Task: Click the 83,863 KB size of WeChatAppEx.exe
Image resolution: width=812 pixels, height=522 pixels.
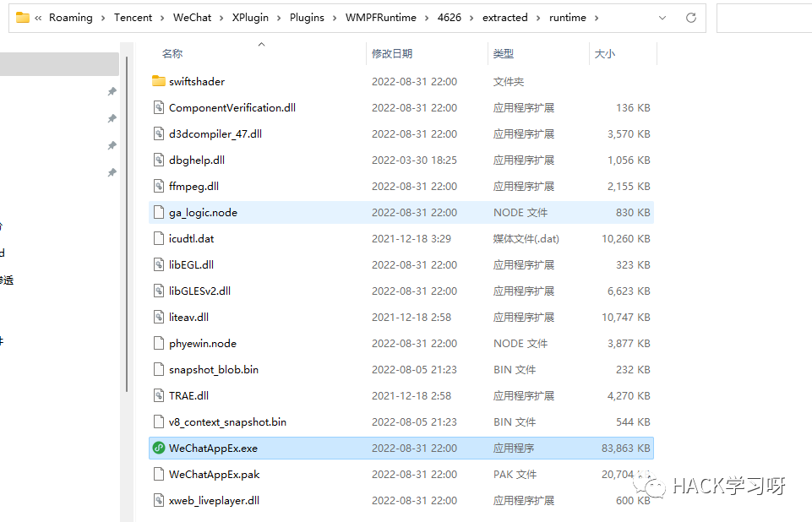Action: click(625, 448)
